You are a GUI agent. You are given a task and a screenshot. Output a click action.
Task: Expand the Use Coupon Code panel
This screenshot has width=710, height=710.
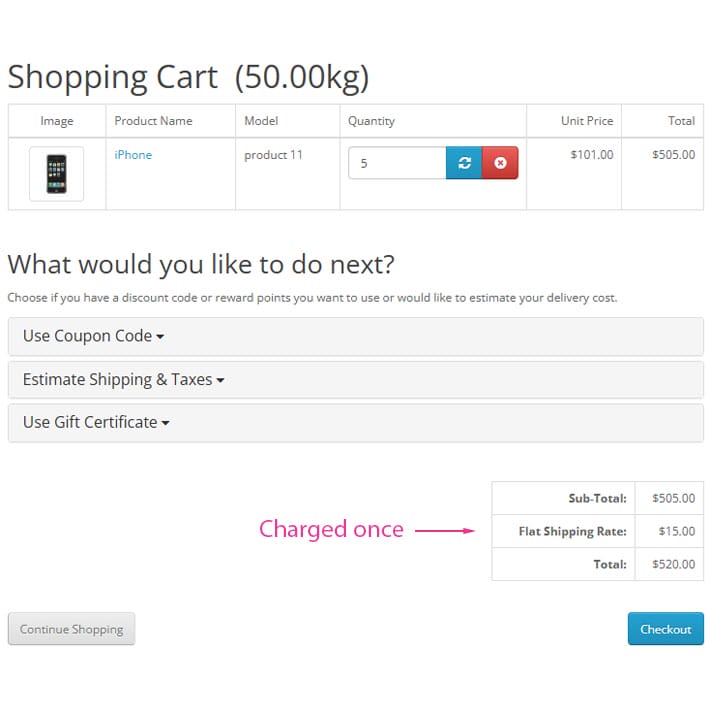(356, 336)
